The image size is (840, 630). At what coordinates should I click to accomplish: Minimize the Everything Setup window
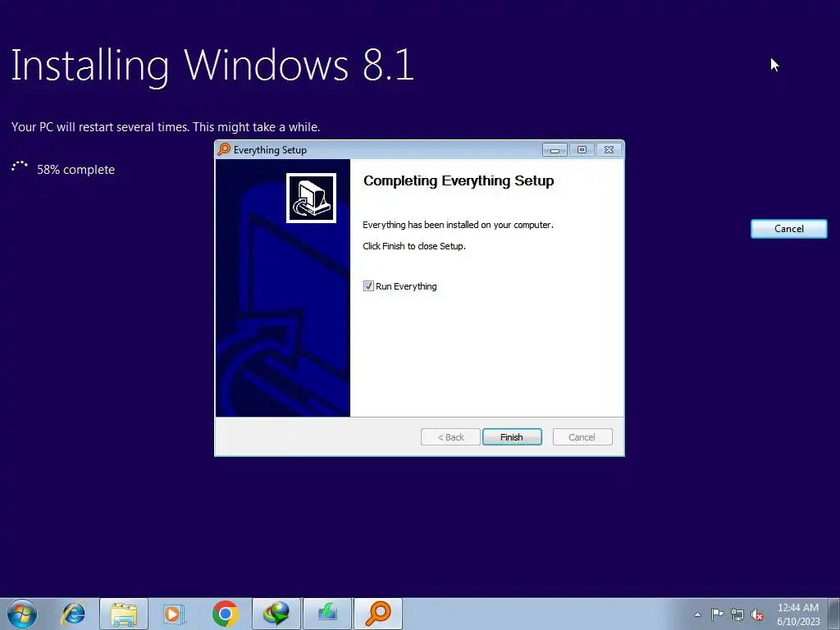555,150
